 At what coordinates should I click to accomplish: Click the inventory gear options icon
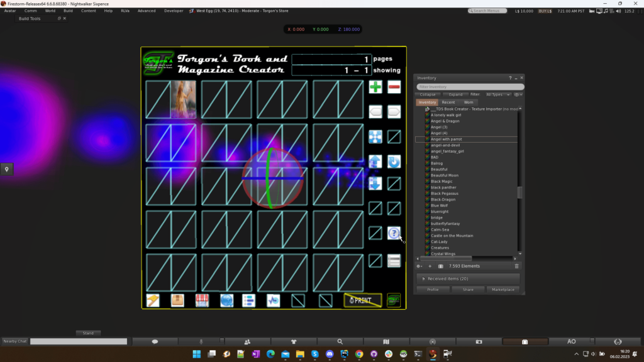point(419,266)
